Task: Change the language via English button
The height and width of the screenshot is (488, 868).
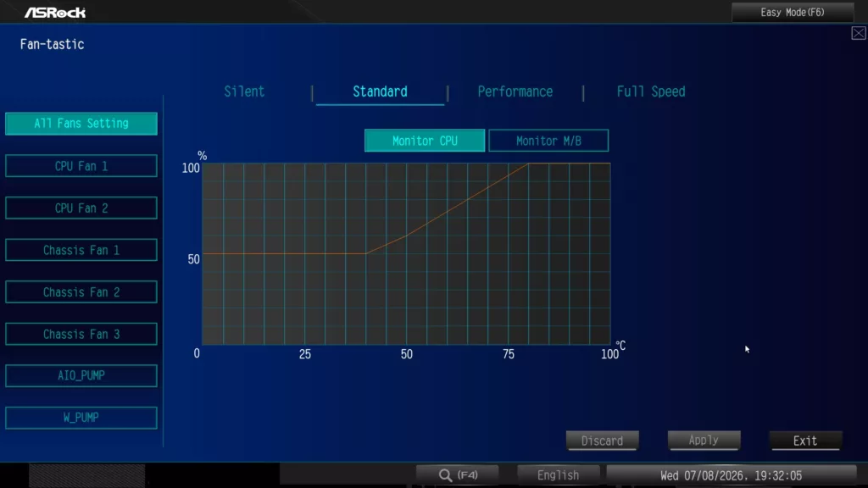Action: pyautogui.click(x=558, y=474)
